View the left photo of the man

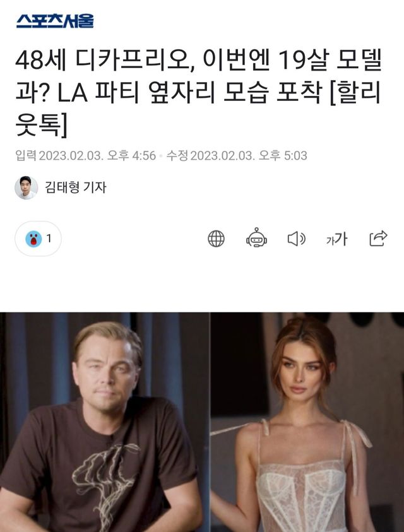(105, 422)
